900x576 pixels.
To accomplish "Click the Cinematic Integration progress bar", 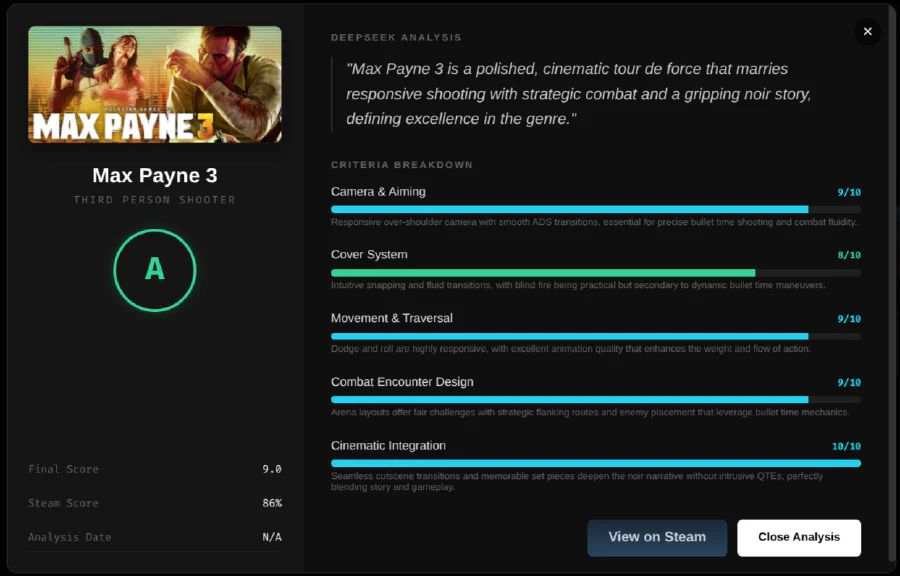I will [595, 463].
